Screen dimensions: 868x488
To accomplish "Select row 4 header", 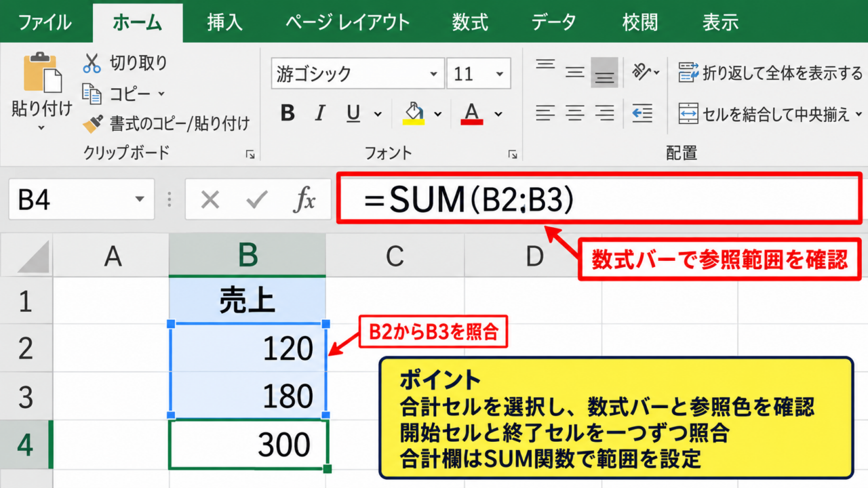I will point(26,444).
